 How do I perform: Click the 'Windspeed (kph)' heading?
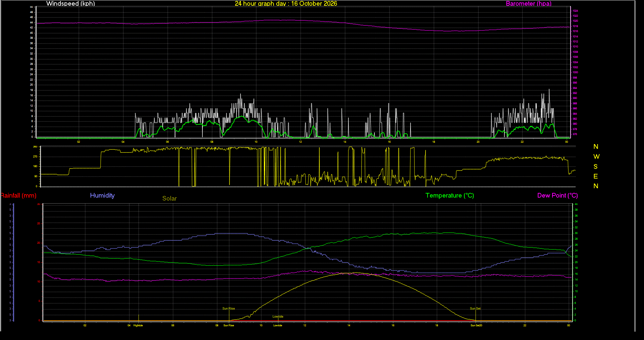tap(70, 3)
